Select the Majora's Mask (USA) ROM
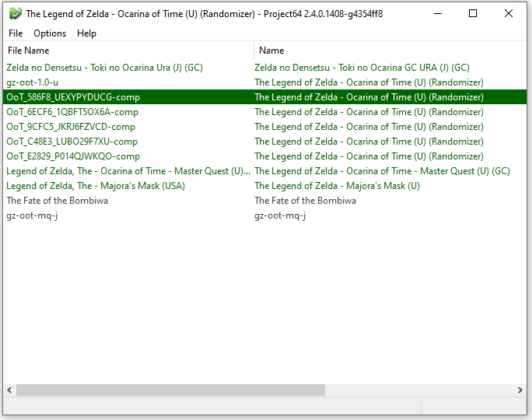532x420 pixels. (x=96, y=186)
